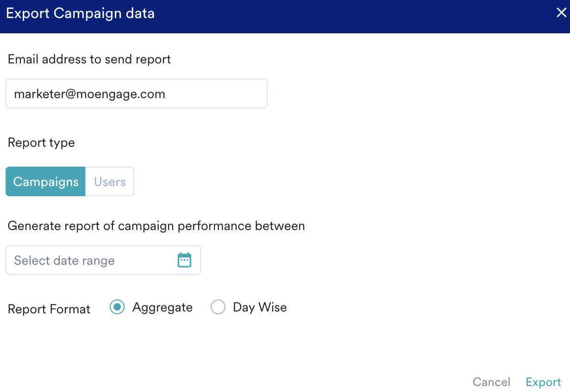Click the 'Email address to send report' label
Image resolution: width=570 pixels, height=392 pixels.
coord(89,59)
